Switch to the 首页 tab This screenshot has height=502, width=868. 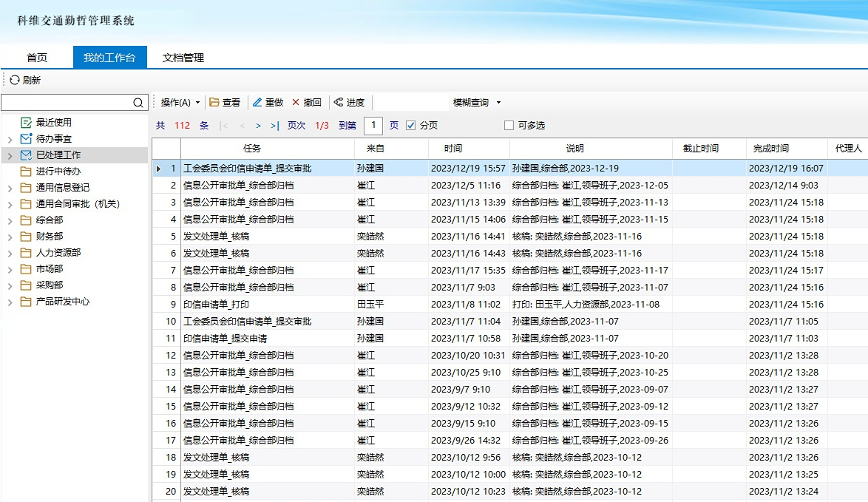37,58
